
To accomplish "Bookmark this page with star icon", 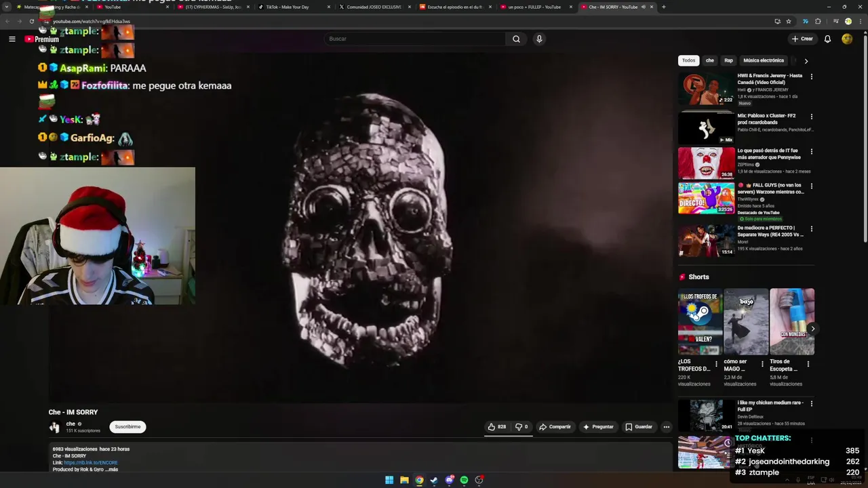I will (789, 21).
